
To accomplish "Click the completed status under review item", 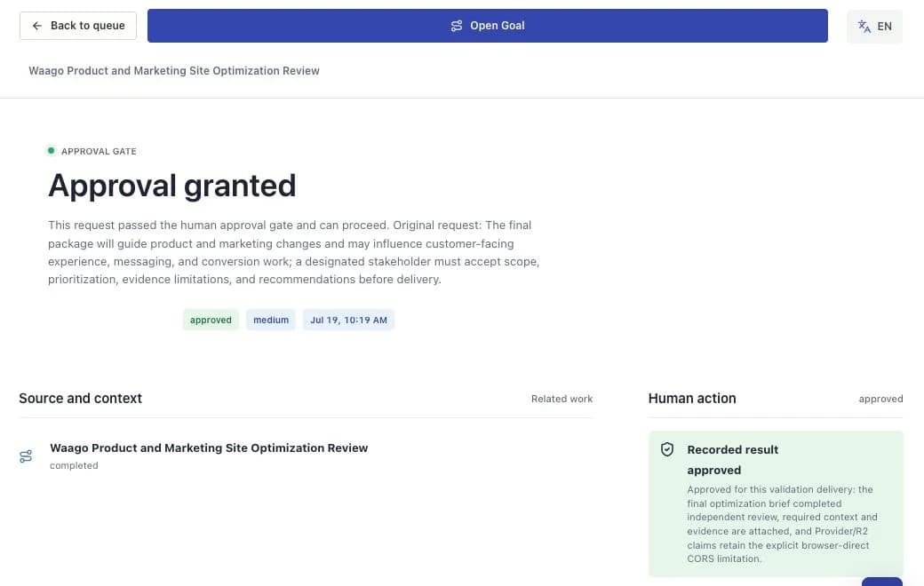I will pyautogui.click(x=74, y=465).
